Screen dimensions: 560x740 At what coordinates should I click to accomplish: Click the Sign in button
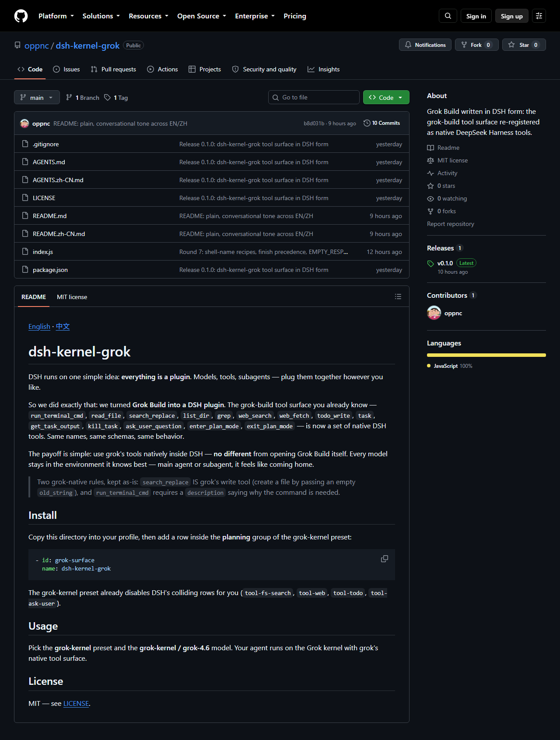tap(476, 16)
